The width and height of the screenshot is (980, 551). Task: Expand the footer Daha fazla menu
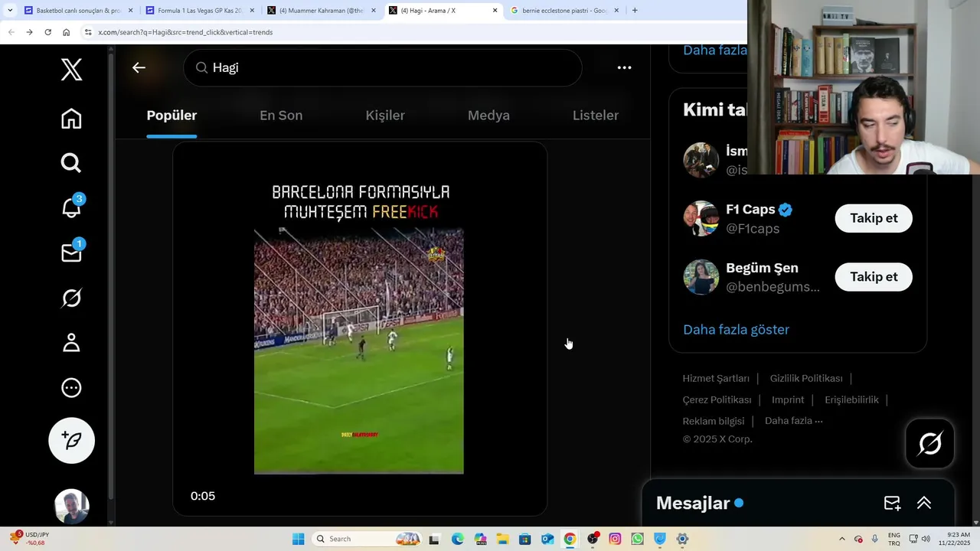coord(794,421)
